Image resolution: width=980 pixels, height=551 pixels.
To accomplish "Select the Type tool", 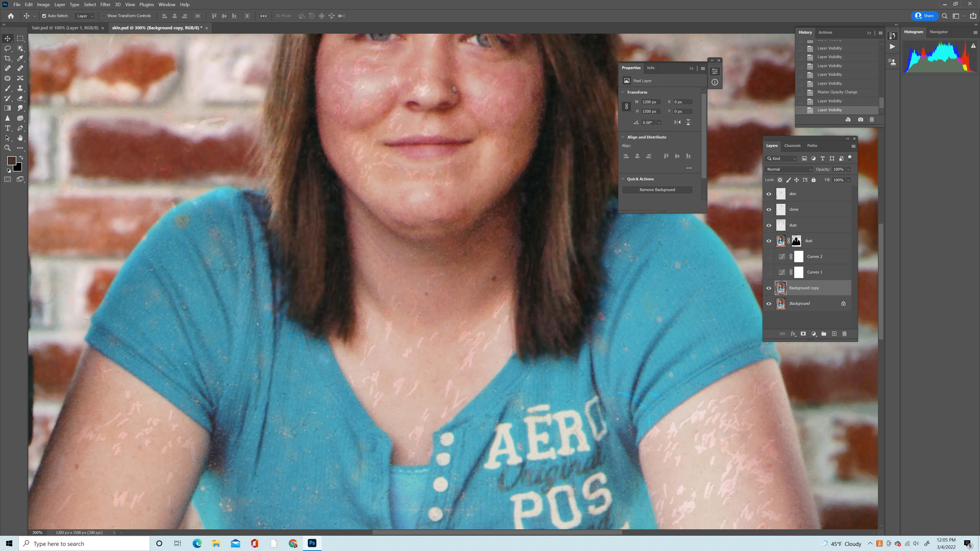I will pos(7,128).
